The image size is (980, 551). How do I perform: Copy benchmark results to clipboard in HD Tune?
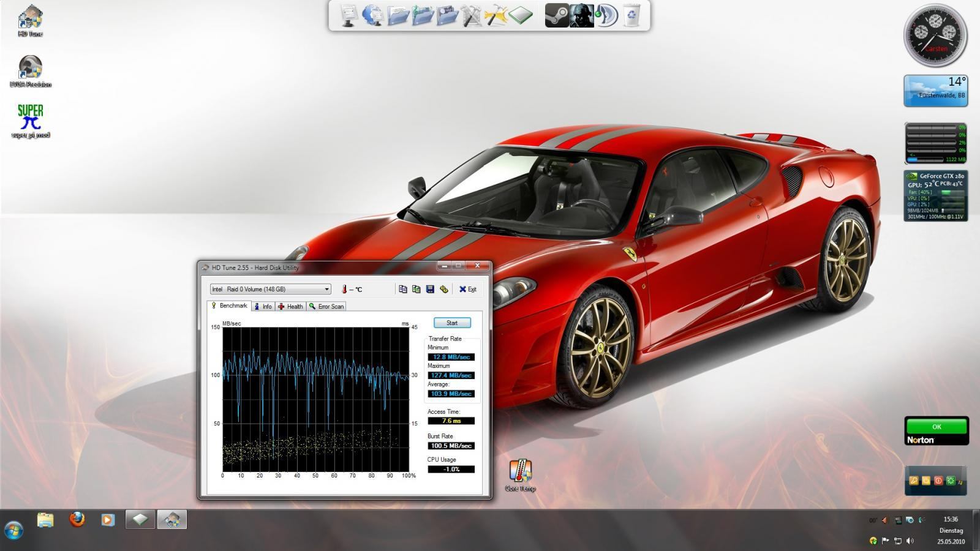click(402, 289)
